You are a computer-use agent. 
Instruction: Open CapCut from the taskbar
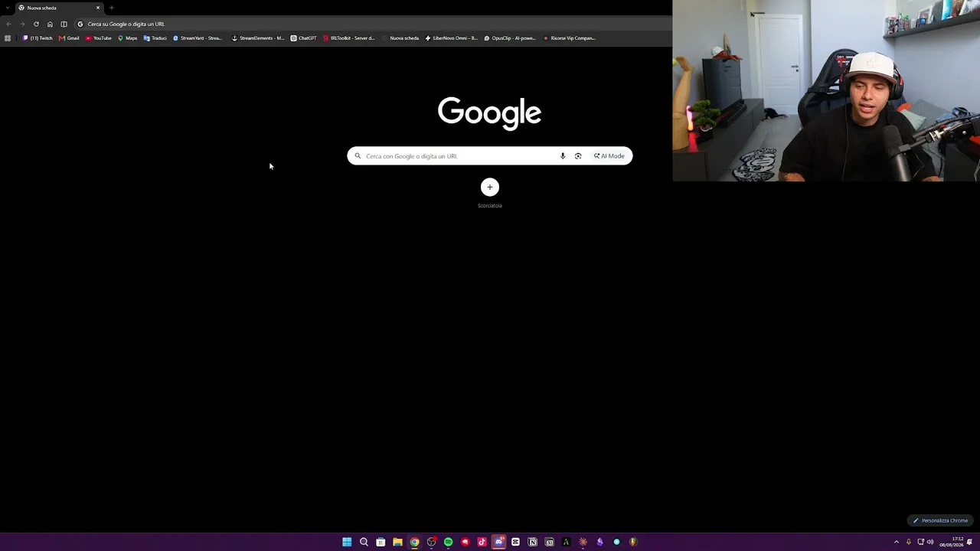pos(515,542)
